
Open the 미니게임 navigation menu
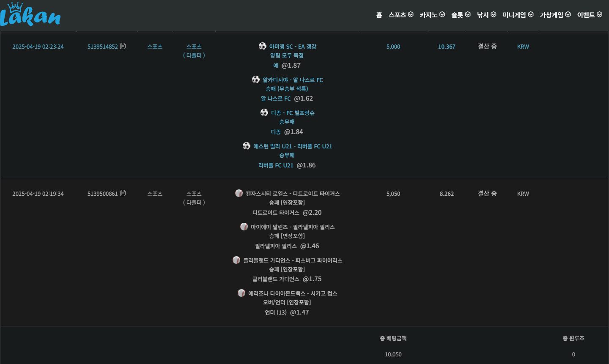518,15
